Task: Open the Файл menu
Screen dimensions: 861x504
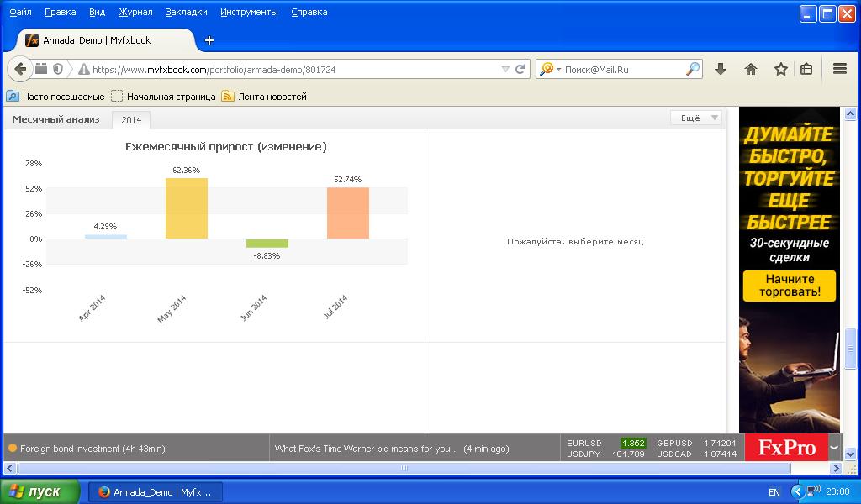Action: point(21,12)
